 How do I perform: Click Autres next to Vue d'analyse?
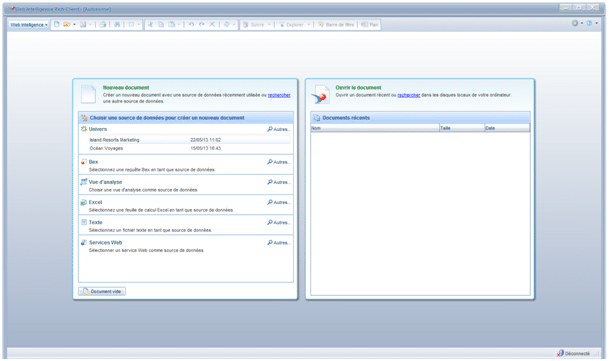tap(279, 182)
